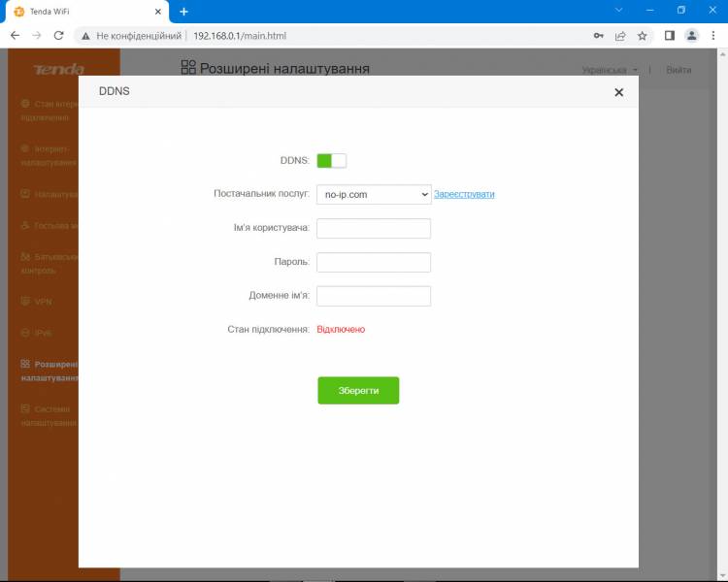Open Інтернет-налаштування in the sidebar
The image size is (728, 582).
49,156
